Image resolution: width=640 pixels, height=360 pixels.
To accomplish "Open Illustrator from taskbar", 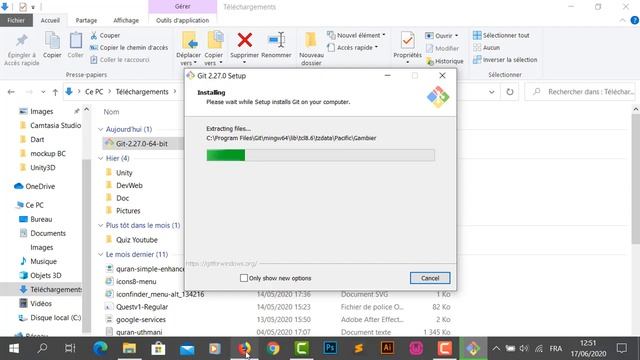I will [x=387, y=348].
